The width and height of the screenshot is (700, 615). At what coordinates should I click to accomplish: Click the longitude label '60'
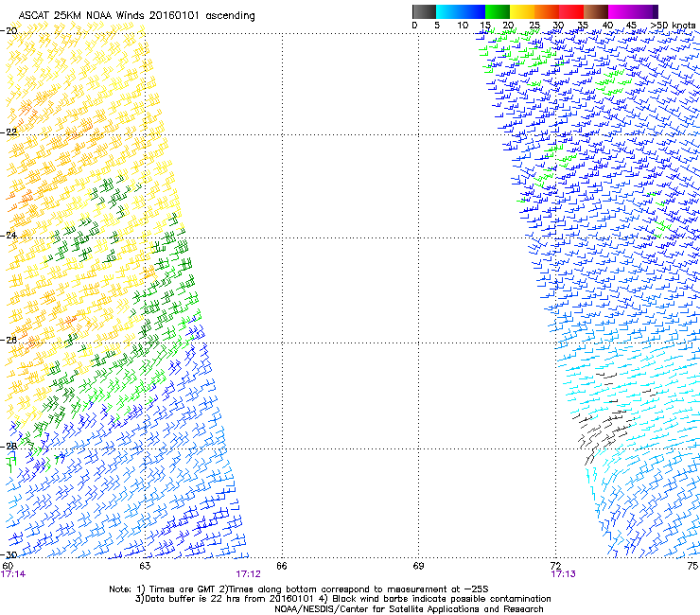pyautogui.click(x=8, y=566)
